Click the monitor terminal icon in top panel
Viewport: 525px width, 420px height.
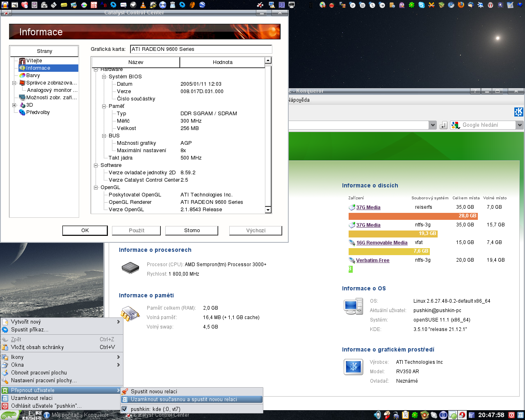coord(292,5)
